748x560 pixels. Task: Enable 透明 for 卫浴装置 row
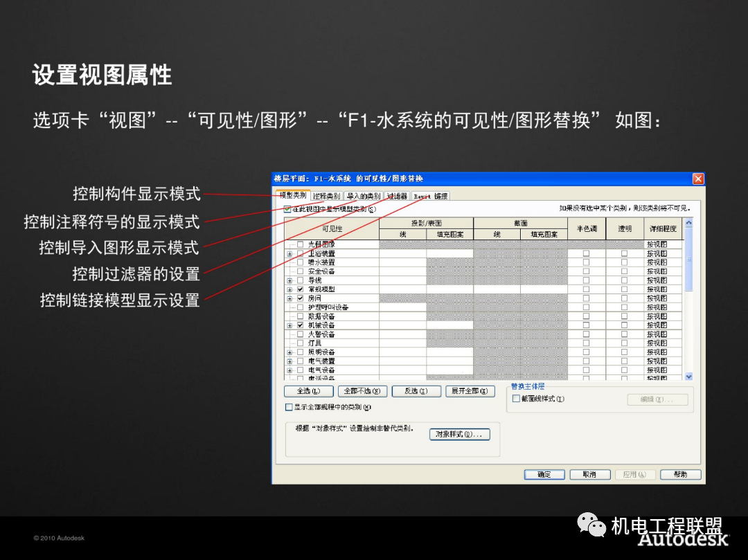coord(624,253)
